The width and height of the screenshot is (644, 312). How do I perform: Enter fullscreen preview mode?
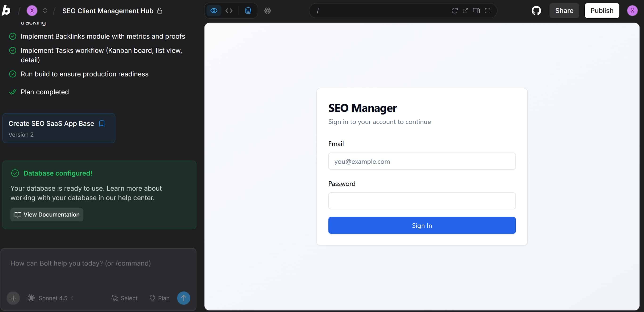488,11
